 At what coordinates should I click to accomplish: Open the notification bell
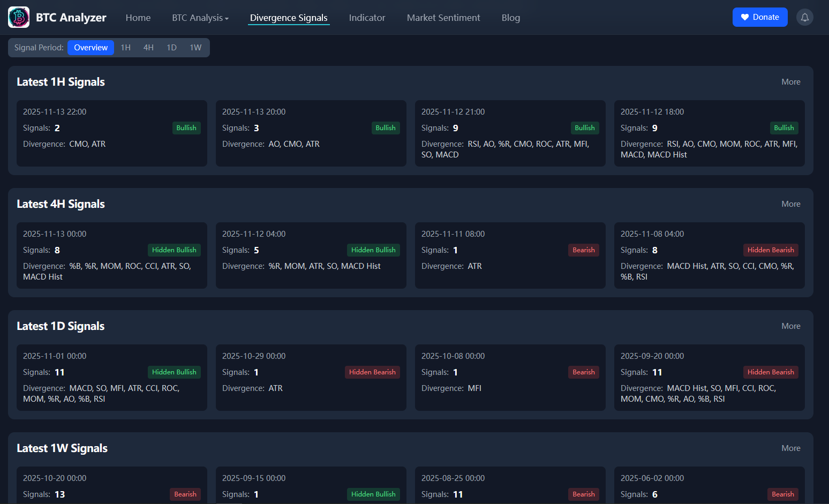point(805,17)
